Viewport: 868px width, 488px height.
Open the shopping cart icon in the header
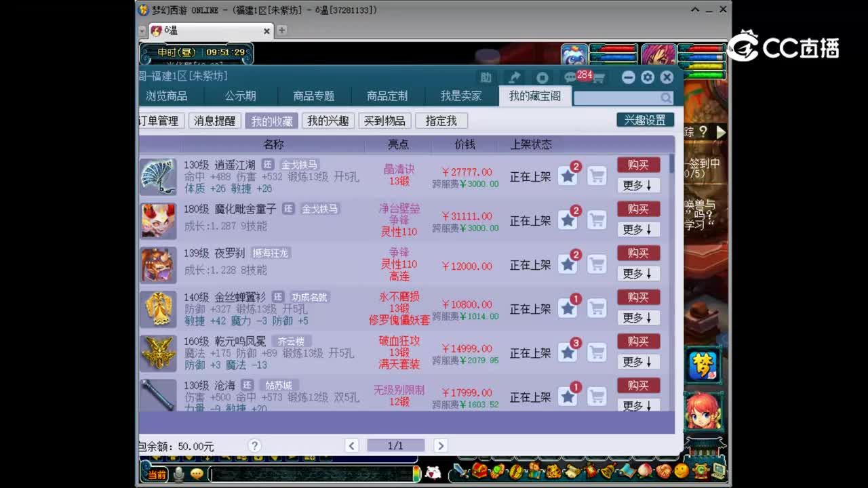point(599,78)
